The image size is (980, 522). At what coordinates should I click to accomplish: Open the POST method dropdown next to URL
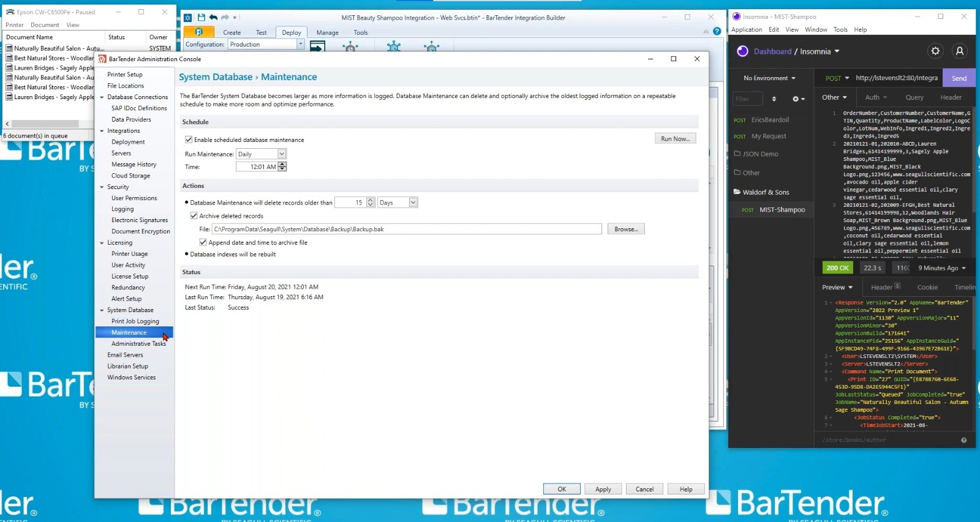pyautogui.click(x=837, y=78)
